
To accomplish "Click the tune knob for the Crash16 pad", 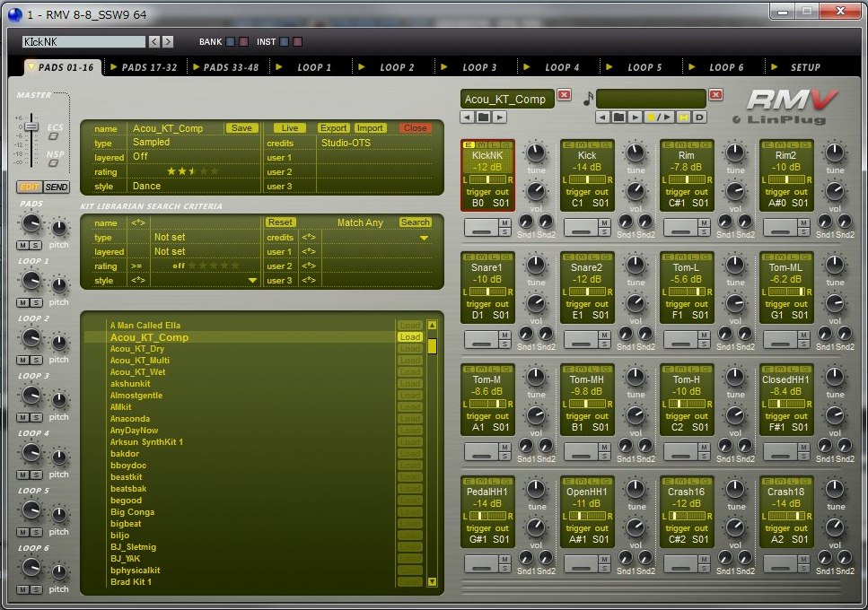I will [x=735, y=489].
